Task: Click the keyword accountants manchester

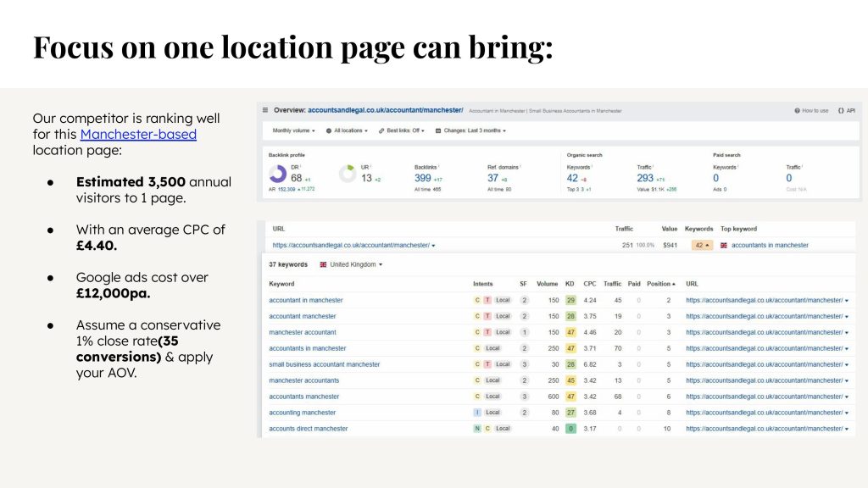Action: pyautogui.click(x=304, y=396)
